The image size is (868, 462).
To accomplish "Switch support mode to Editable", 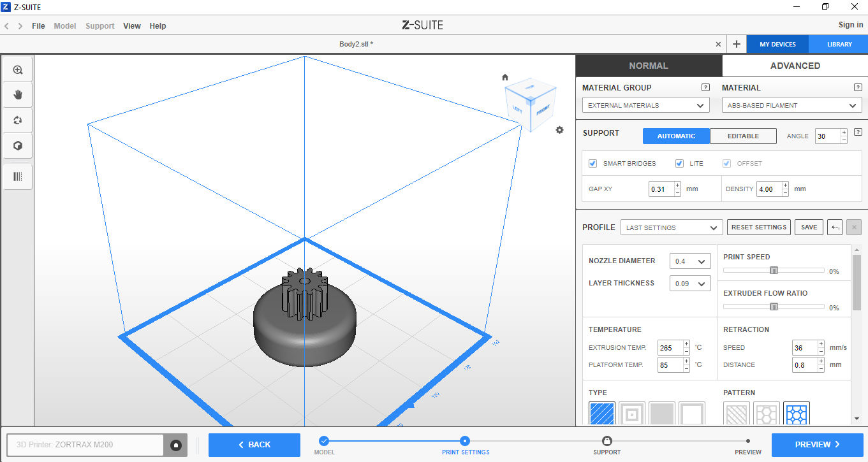I will pyautogui.click(x=743, y=136).
